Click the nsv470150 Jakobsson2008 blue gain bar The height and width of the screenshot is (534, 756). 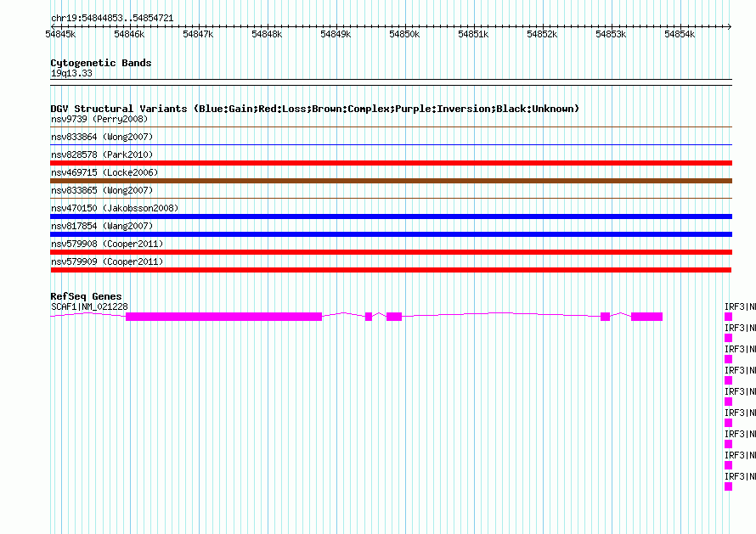(x=391, y=216)
